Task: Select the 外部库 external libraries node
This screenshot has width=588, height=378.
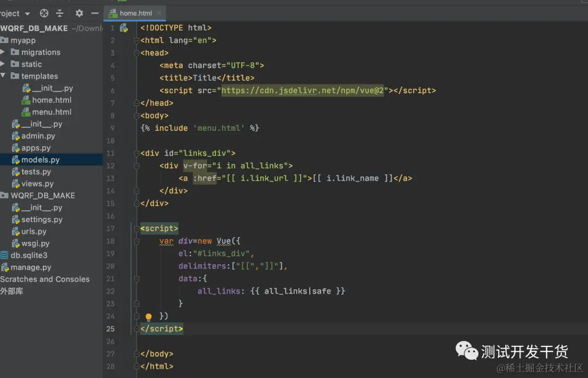Action: click(11, 291)
